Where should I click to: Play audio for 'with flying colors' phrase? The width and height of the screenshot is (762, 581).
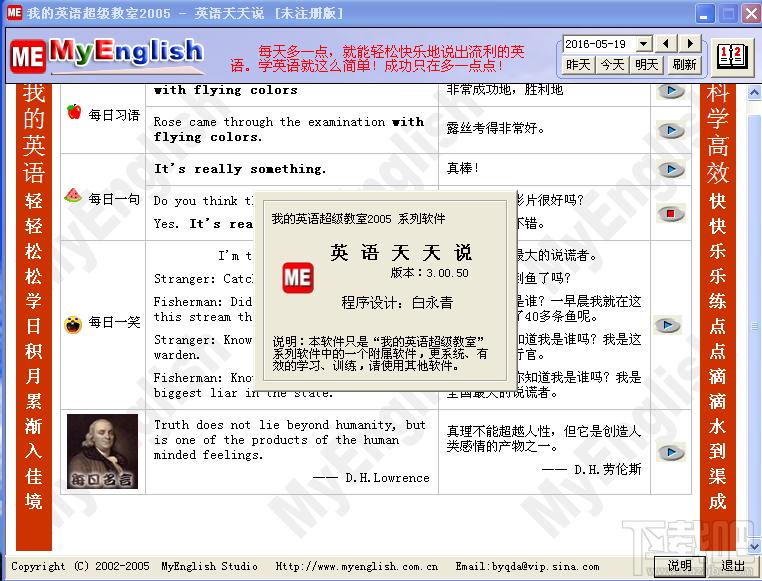[x=670, y=91]
